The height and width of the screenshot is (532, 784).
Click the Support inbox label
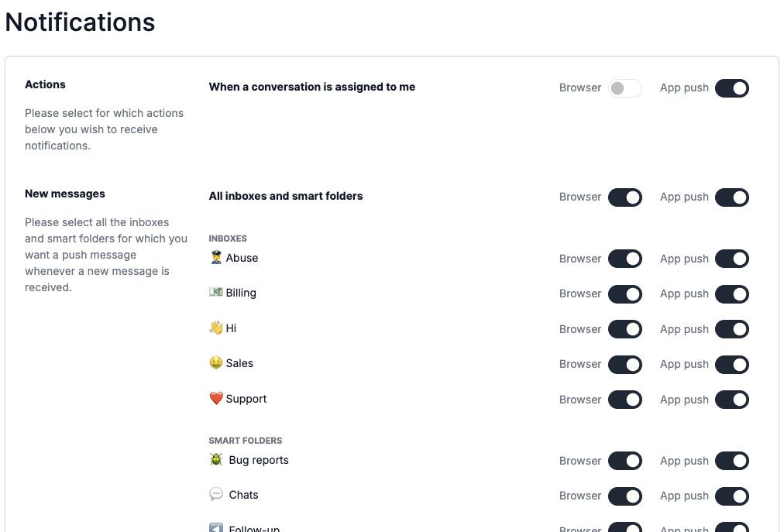point(246,399)
